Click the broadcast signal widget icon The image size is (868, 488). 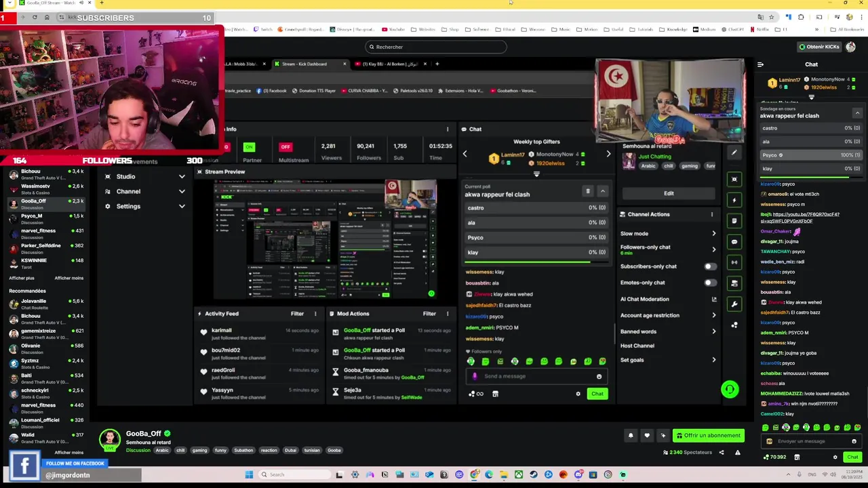tap(734, 262)
